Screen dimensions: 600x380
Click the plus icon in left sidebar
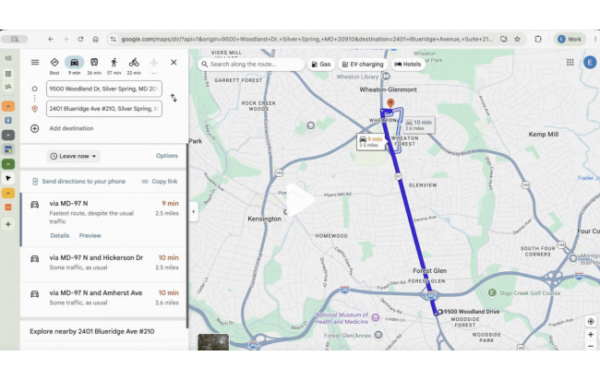pos(8,224)
